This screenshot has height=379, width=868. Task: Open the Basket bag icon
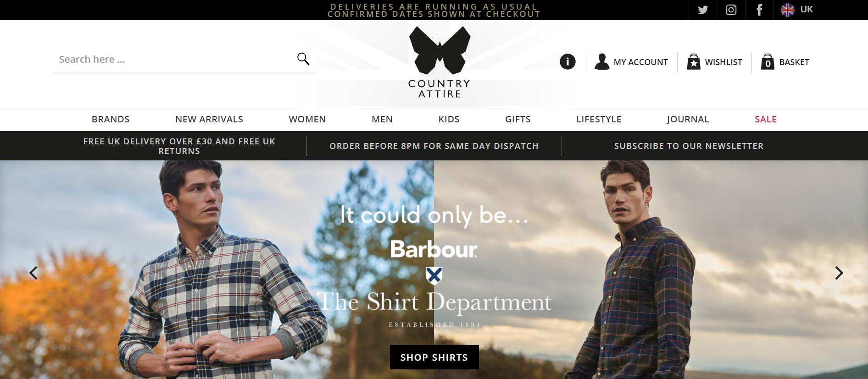[x=768, y=61]
